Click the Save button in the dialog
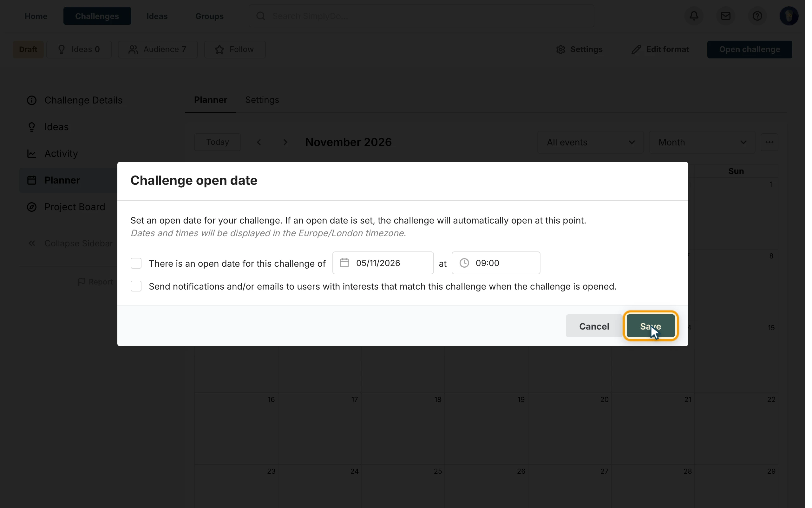 650,326
